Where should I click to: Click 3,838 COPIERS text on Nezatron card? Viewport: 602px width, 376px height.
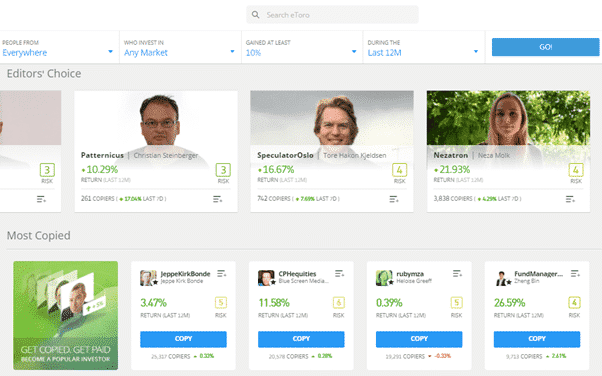pos(453,199)
